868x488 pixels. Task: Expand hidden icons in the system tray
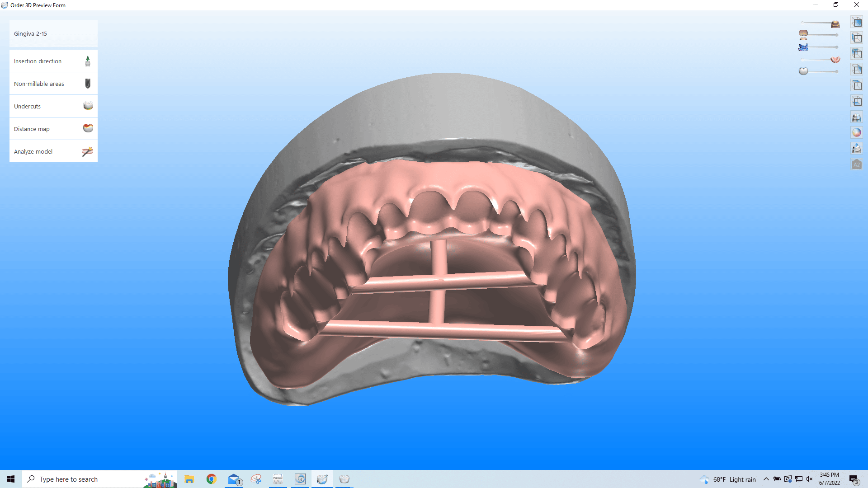point(766,479)
